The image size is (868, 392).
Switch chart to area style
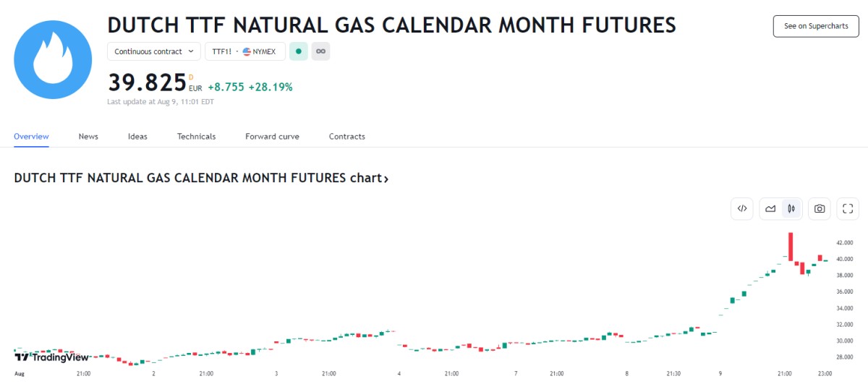pyautogui.click(x=770, y=208)
